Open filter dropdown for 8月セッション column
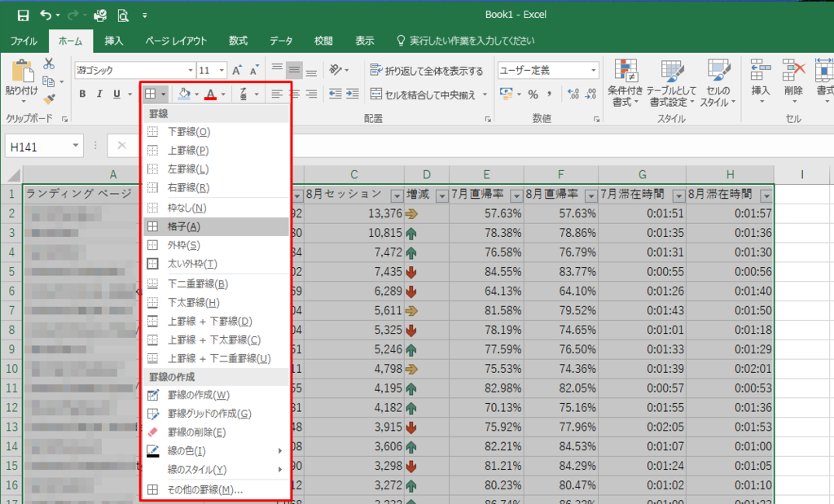This screenshot has height=504, width=834. pos(397,196)
